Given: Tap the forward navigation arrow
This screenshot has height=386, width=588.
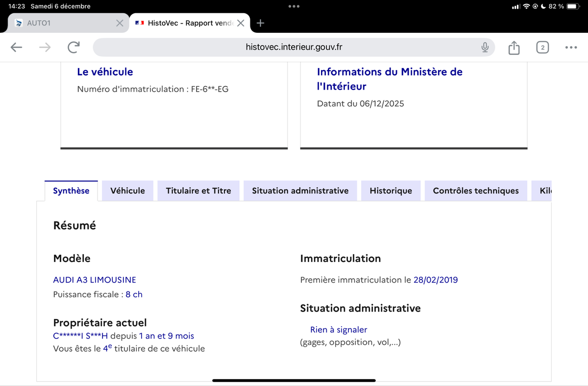Looking at the screenshot, I should [45, 47].
